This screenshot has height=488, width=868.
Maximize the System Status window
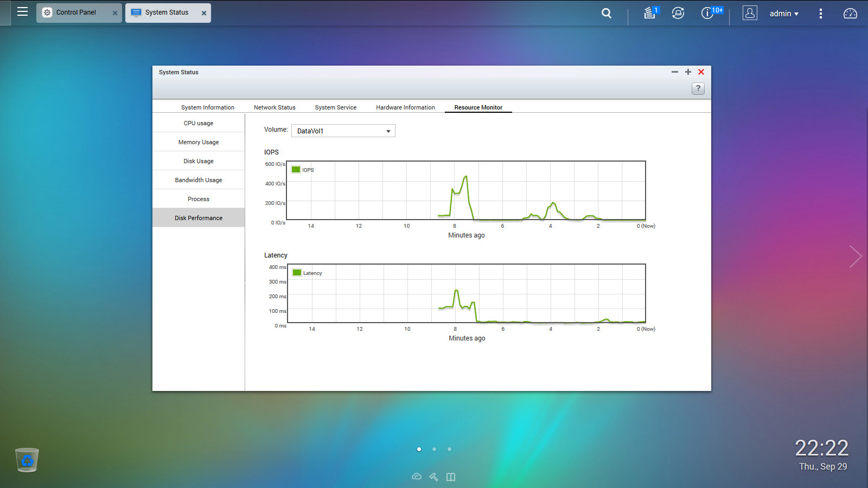[688, 72]
